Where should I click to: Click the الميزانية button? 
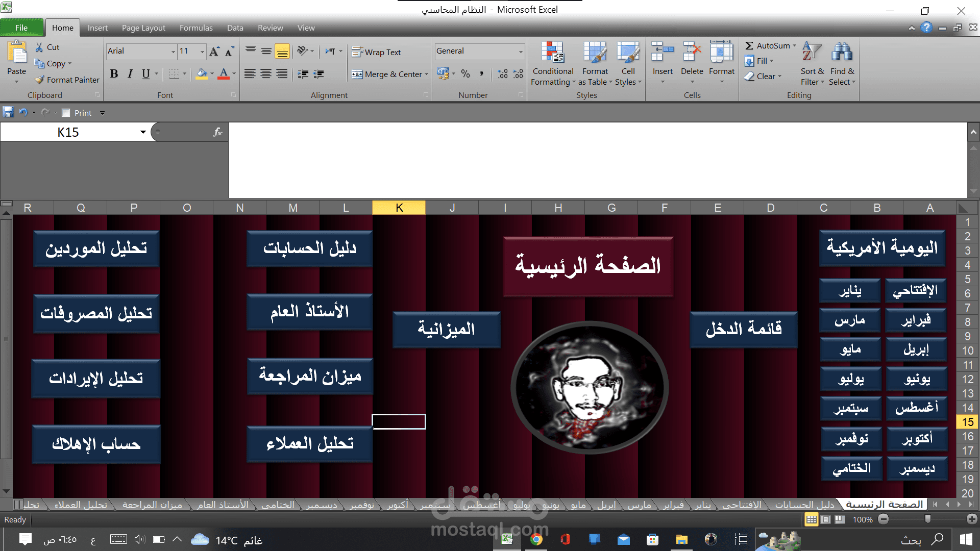tap(446, 330)
